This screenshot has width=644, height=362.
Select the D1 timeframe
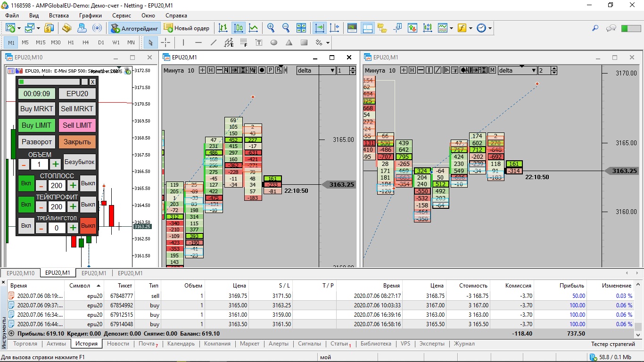click(x=101, y=42)
